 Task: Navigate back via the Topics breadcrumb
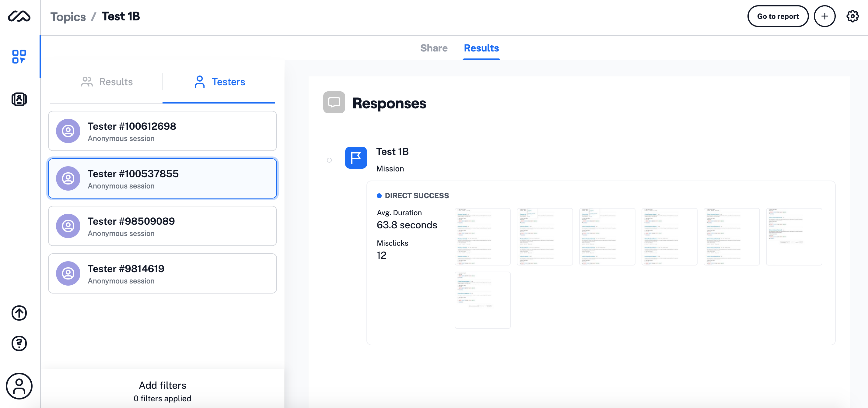[x=68, y=16]
